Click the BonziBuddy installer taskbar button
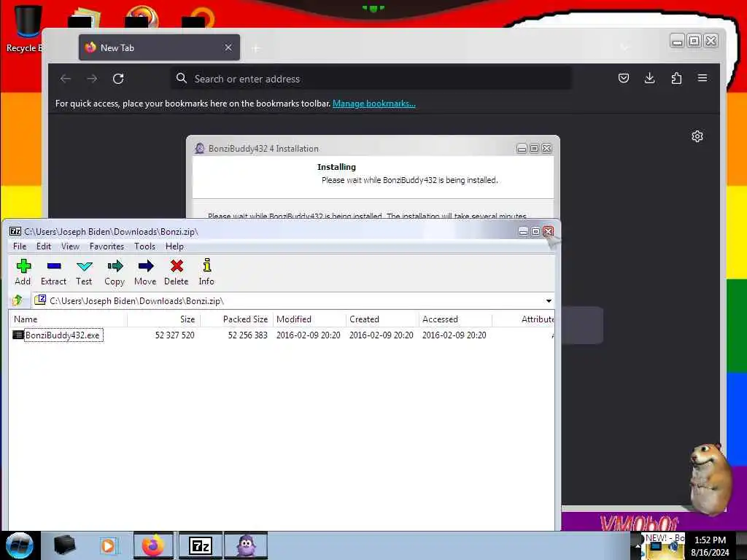747x560 pixels. point(246,545)
